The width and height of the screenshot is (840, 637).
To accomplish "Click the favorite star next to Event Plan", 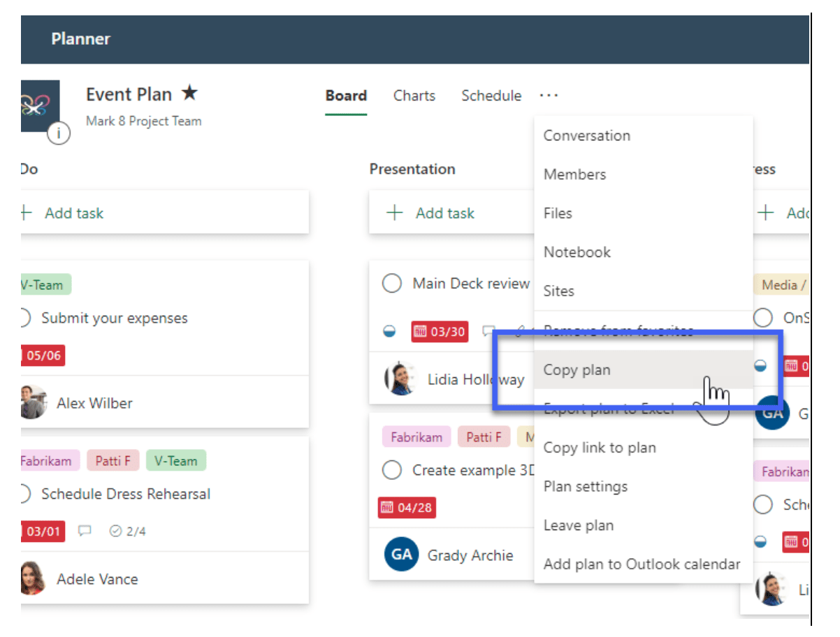I will click(x=189, y=93).
